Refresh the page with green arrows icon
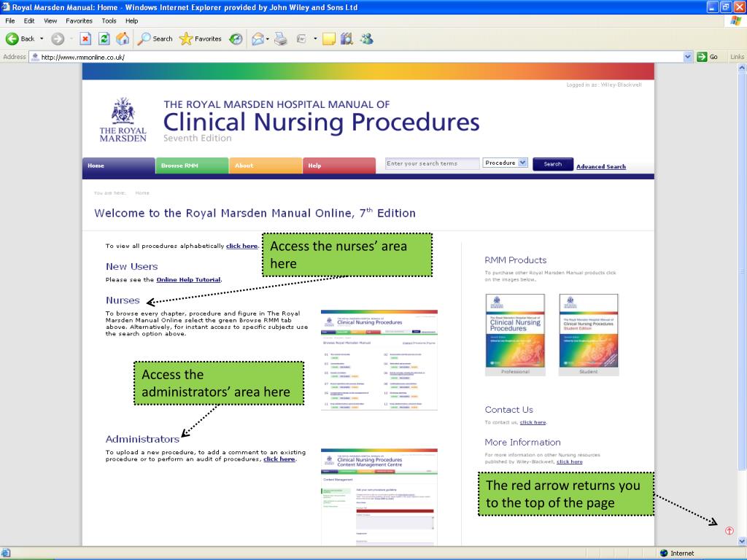The height and width of the screenshot is (560, 747). (104, 39)
